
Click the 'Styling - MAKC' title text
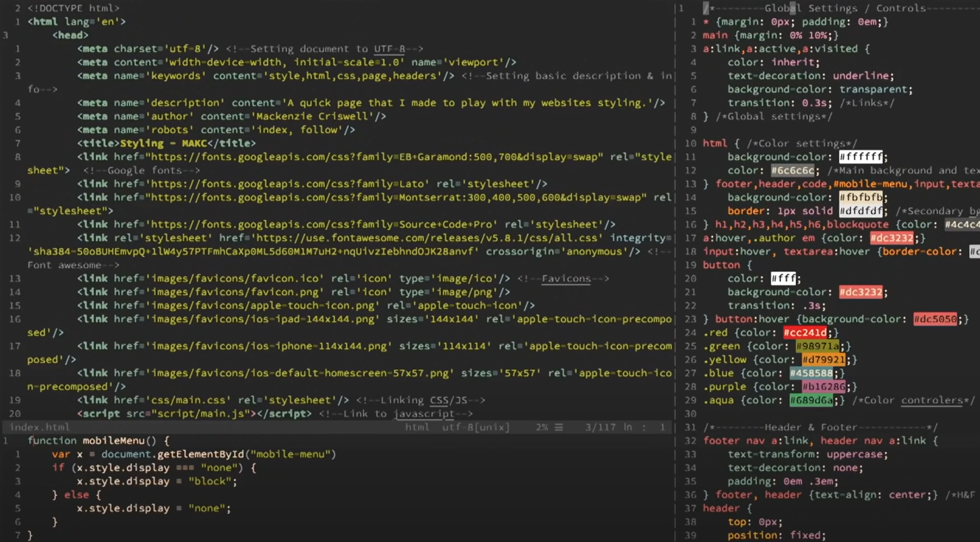click(x=163, y=143)
